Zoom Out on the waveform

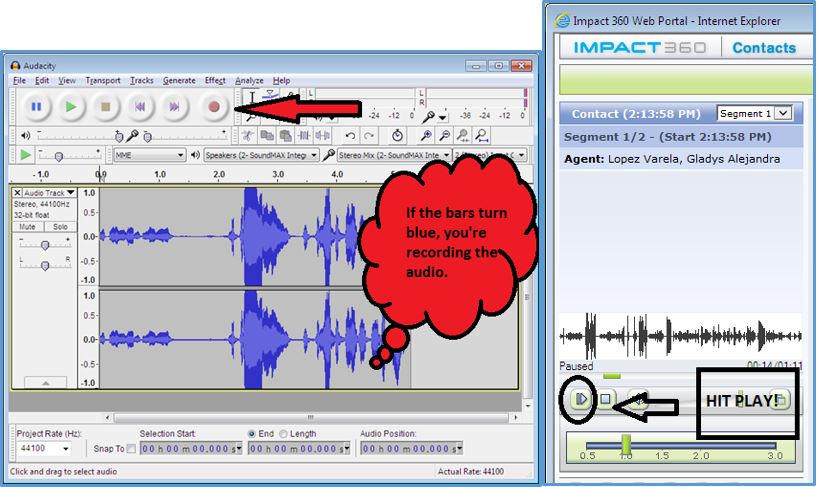(444, 136)
